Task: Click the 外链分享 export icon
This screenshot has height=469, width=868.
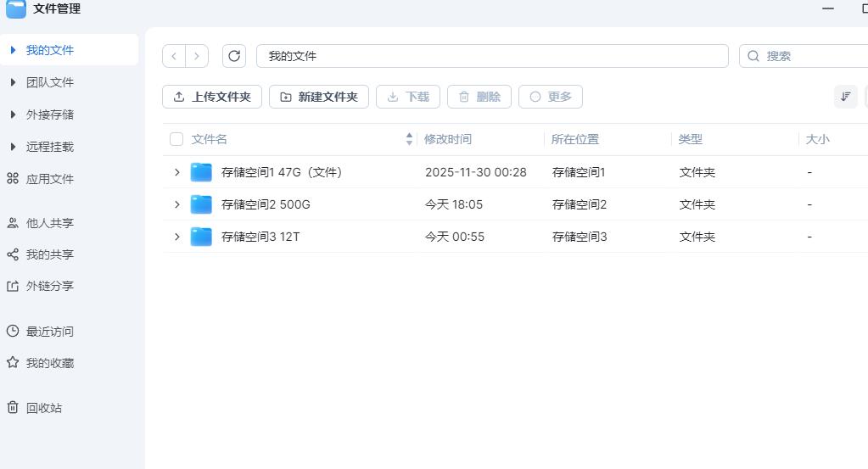Action: (x=13, y=286)
